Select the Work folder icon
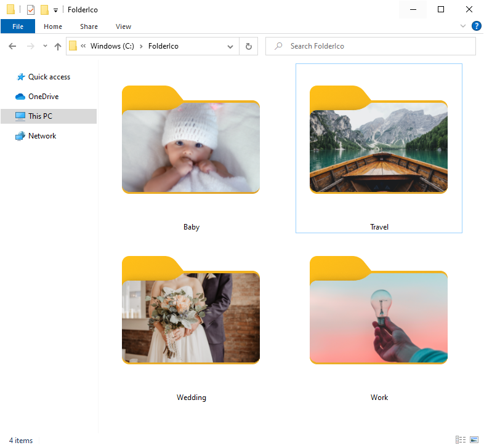The width and height of the screenshot is (484, 448). [379, 310]
